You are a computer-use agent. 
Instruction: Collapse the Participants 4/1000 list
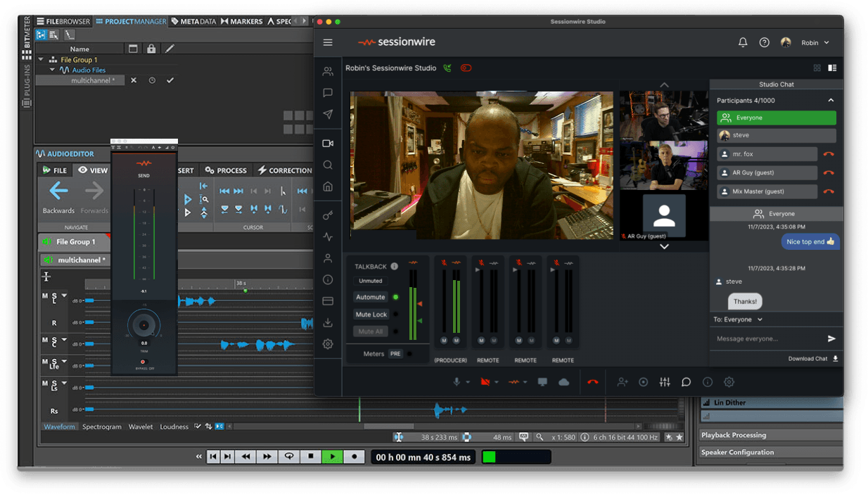831,101
